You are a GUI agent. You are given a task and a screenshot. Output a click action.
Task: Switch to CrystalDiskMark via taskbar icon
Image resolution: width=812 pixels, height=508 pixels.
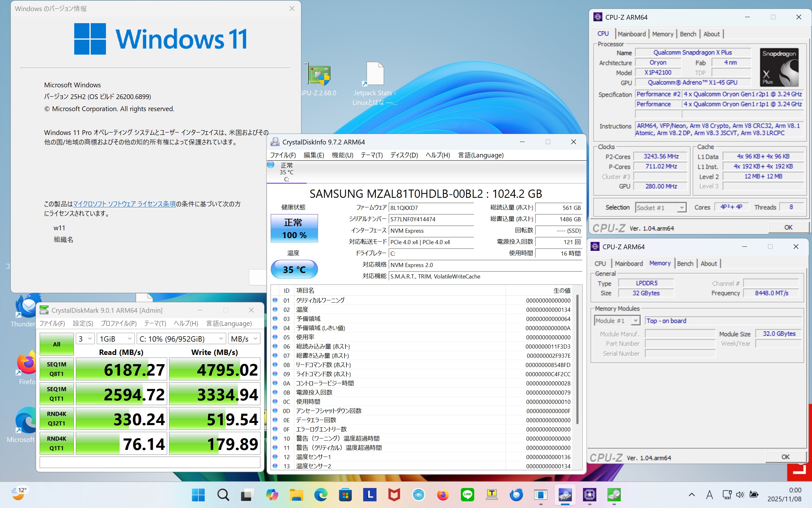click(x=614, y=495)
